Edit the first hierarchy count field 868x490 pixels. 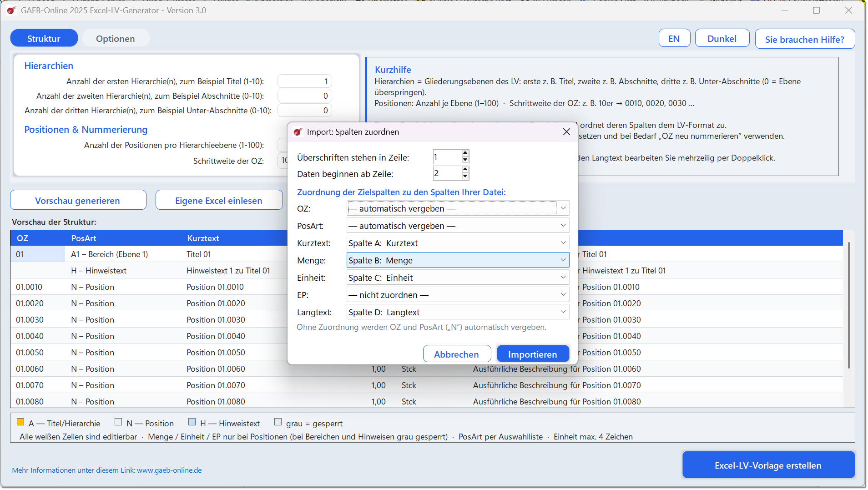tap(304, 81)
